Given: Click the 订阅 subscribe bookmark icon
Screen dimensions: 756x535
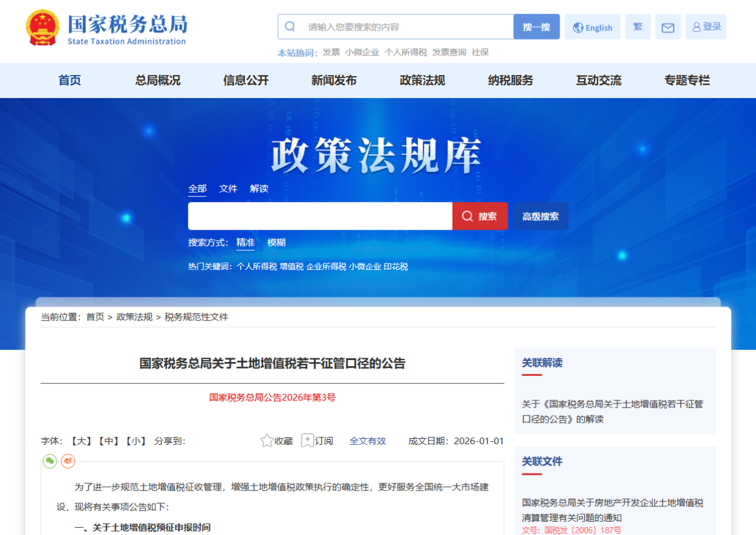Looking at the screenshot, I should click(x=308, y=441).
